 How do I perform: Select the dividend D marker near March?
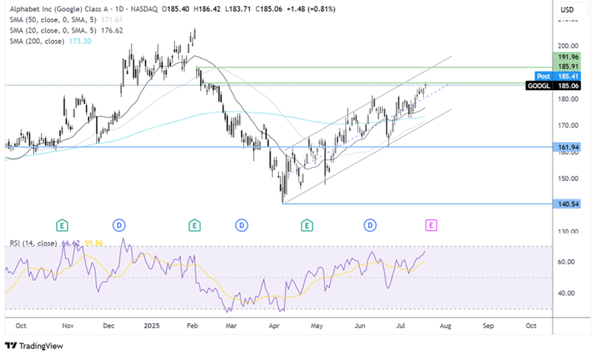click(x=242, y=225)
